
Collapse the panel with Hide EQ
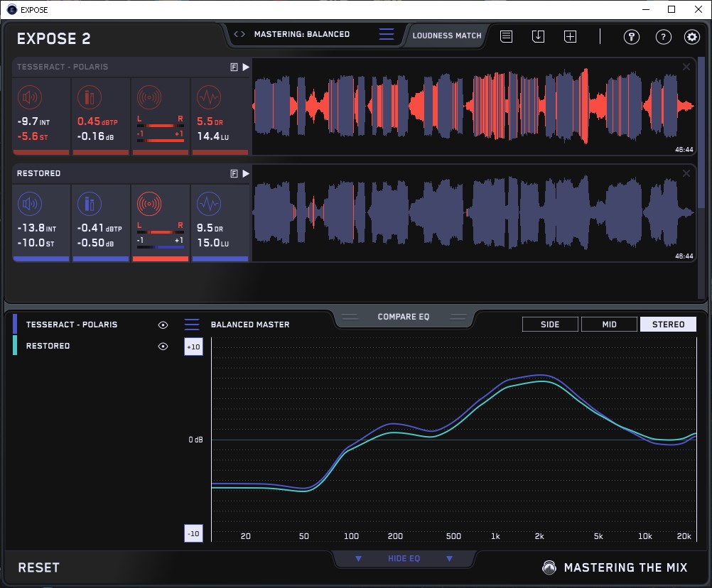point(404,559)
